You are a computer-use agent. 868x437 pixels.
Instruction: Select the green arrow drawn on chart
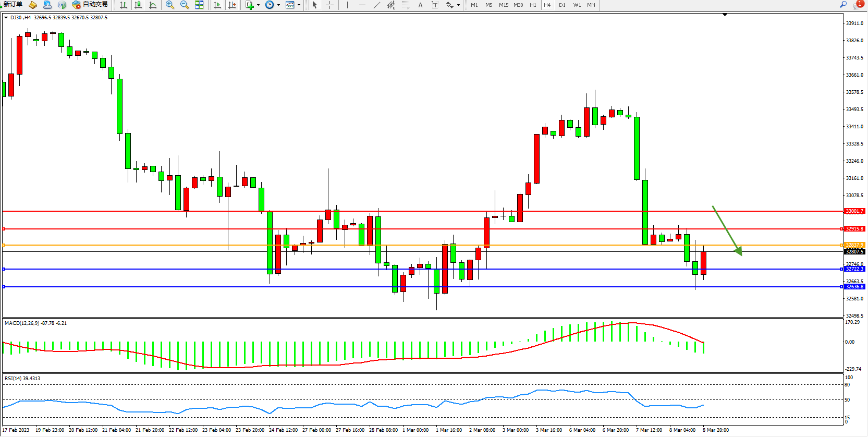(x=727, y=230)
